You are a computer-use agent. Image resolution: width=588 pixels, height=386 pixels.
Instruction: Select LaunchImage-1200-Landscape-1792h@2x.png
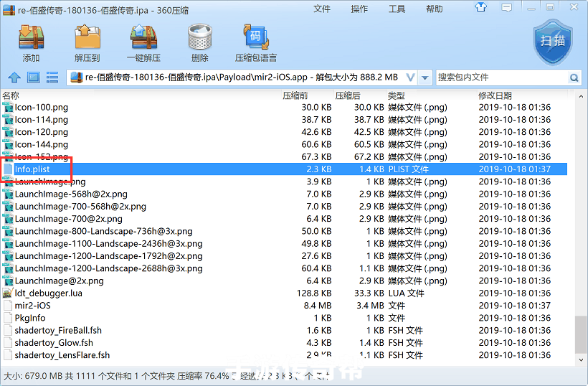[108, 256]
